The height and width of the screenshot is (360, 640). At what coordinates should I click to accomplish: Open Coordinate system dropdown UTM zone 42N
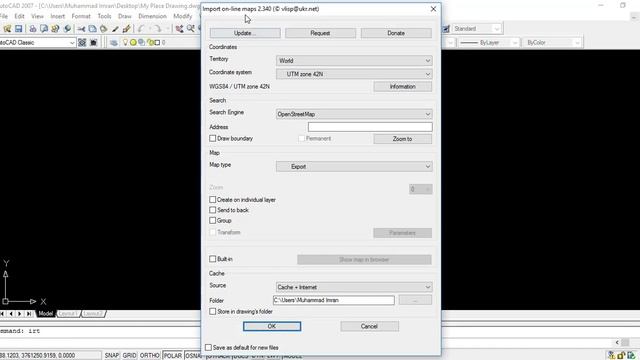point(354,74)
